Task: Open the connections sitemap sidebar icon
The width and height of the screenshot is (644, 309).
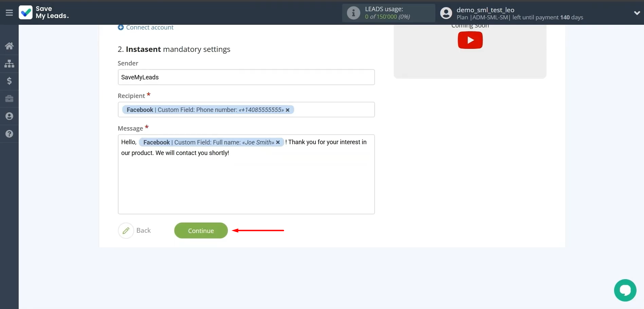Action: (9, 63)
